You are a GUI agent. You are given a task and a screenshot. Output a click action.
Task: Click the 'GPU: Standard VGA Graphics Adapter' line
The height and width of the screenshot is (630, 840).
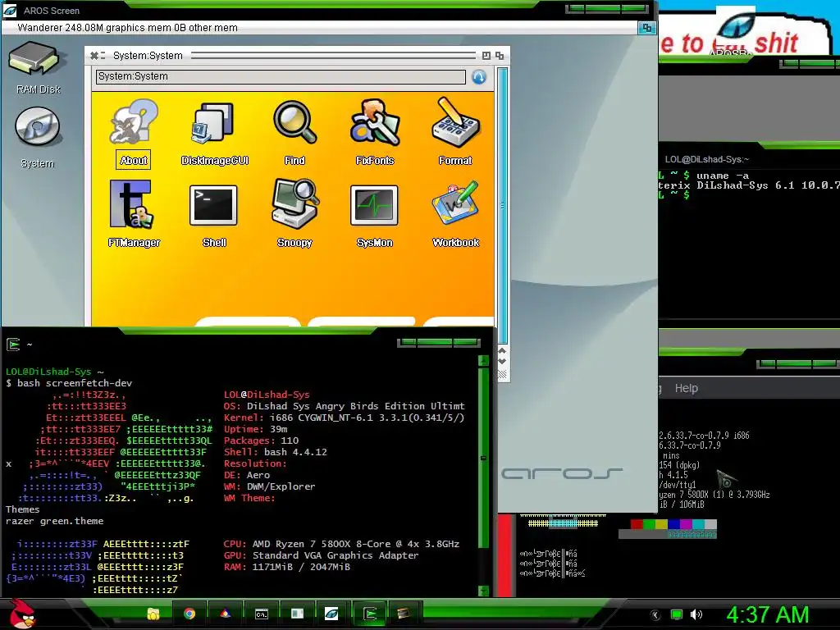[321, 555]
